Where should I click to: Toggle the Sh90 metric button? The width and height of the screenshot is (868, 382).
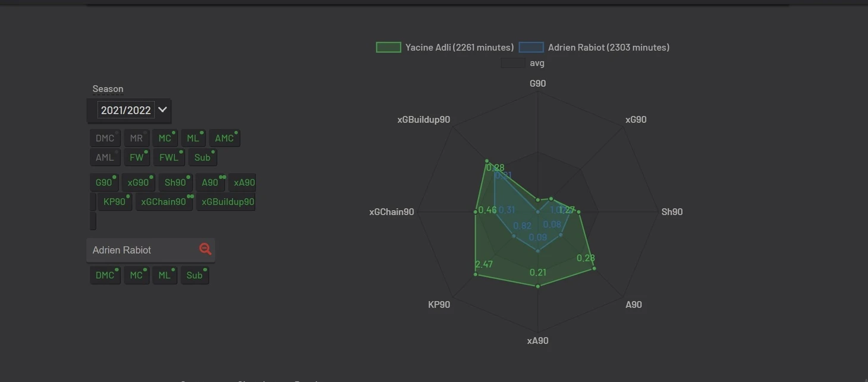coord(175,182)
